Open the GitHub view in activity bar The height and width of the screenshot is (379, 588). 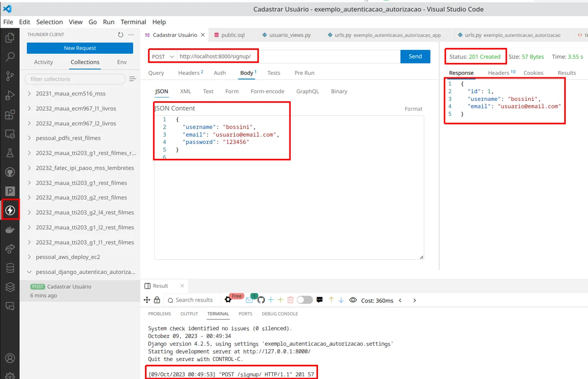(x=10, y=172)
